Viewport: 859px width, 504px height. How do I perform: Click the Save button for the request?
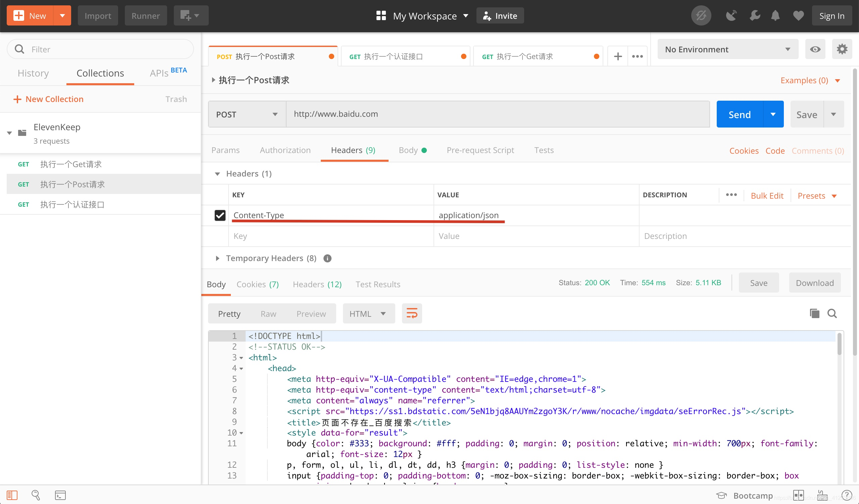tap(807, 113)
